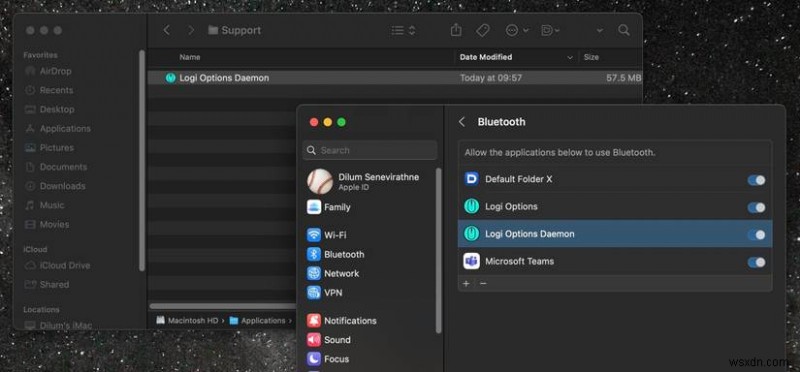Click the Sound icon in Settings sidebar
The height and width of the screenshot is (372, 800).
point(314,340)
